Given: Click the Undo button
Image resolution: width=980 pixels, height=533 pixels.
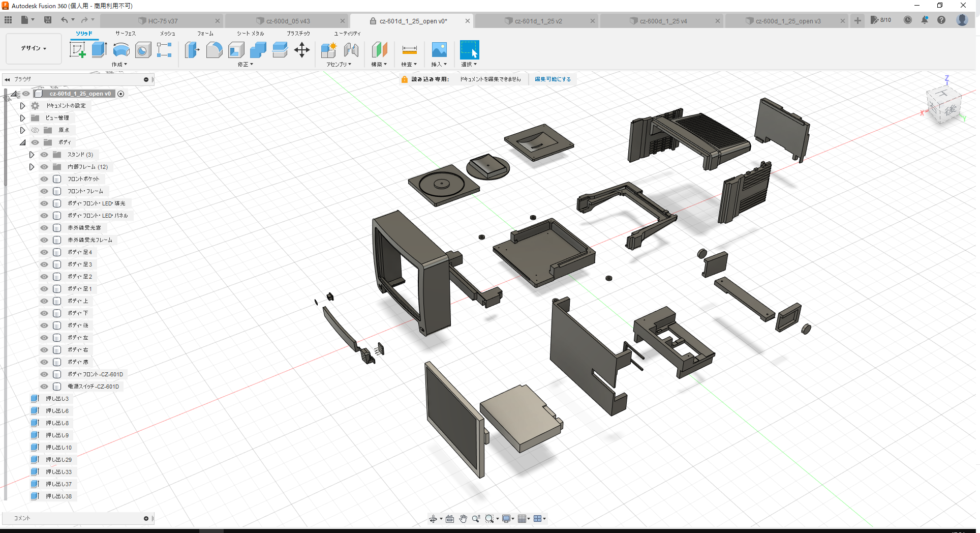Looking at the screenshot, I should [x=66, y=19].
